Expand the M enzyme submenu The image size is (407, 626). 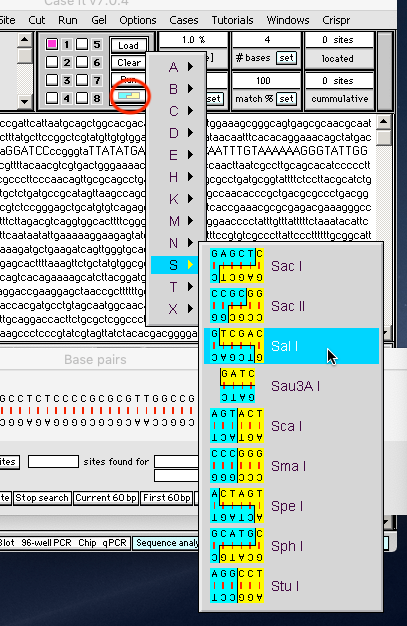pos(176,221)
